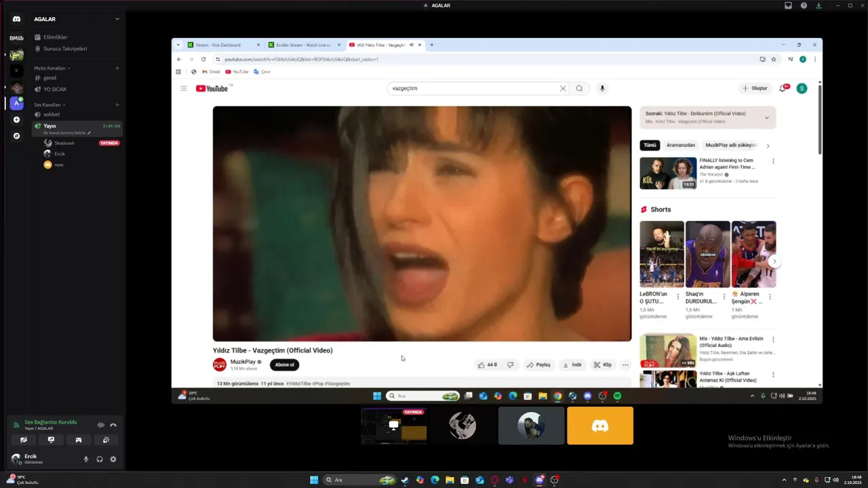
Task: Open YouTube notifications bell in stream
Action: (783, 88)
